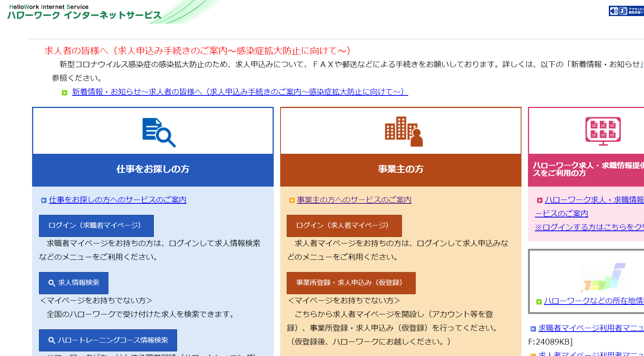Open 求職者マイページ利用者マニュアル link
644x356 pixels.
(591, 328)
